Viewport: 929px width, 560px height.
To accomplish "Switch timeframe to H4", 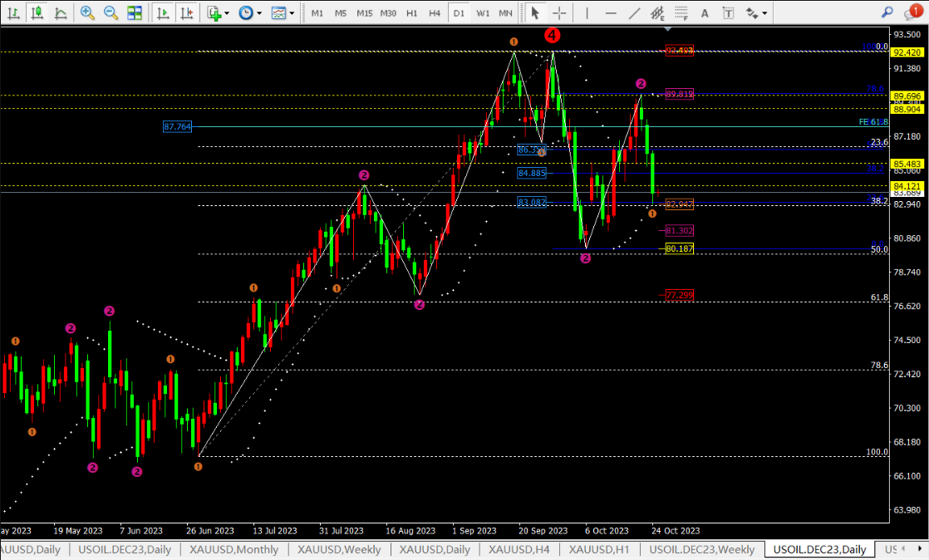I will [435, 13].
